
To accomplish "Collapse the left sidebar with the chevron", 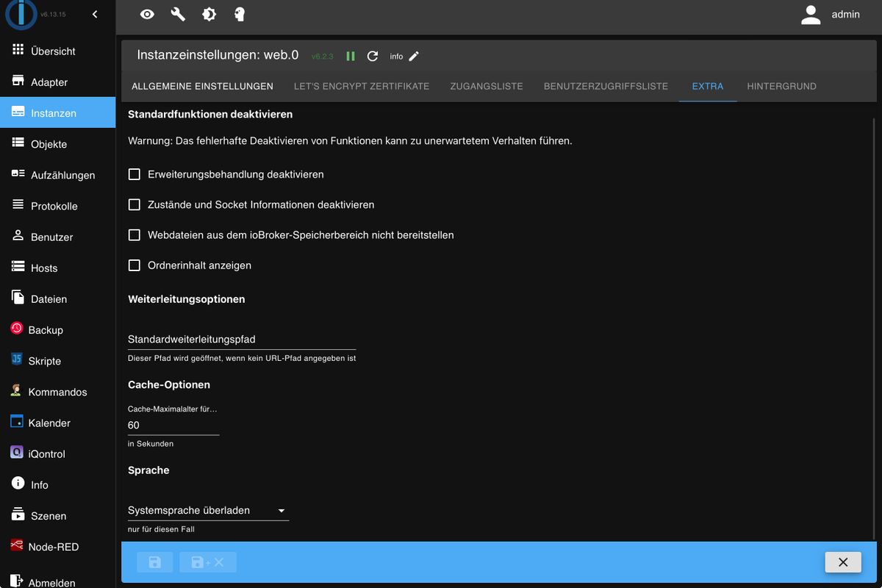I will 95,14.
